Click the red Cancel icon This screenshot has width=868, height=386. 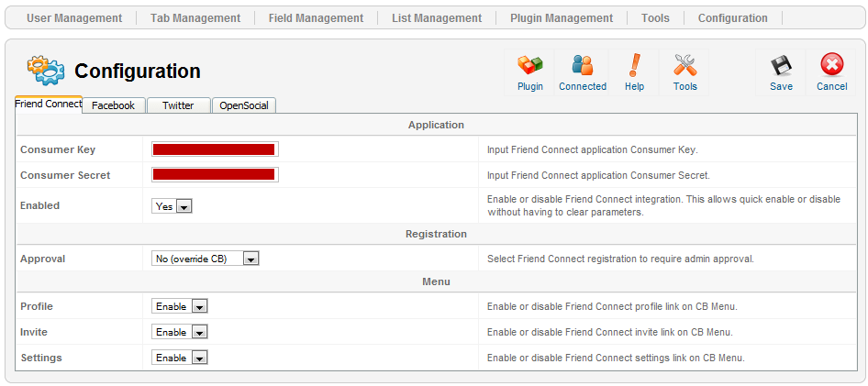click(x=832, y=65)
